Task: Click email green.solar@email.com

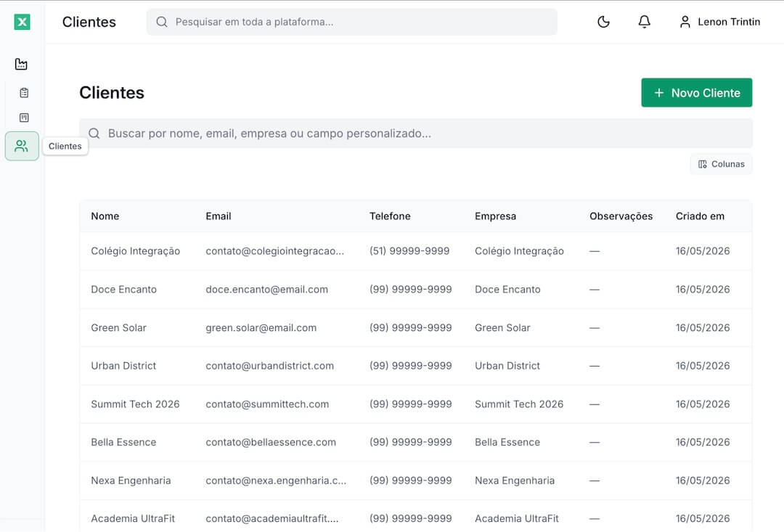Action: coord(261,328)
